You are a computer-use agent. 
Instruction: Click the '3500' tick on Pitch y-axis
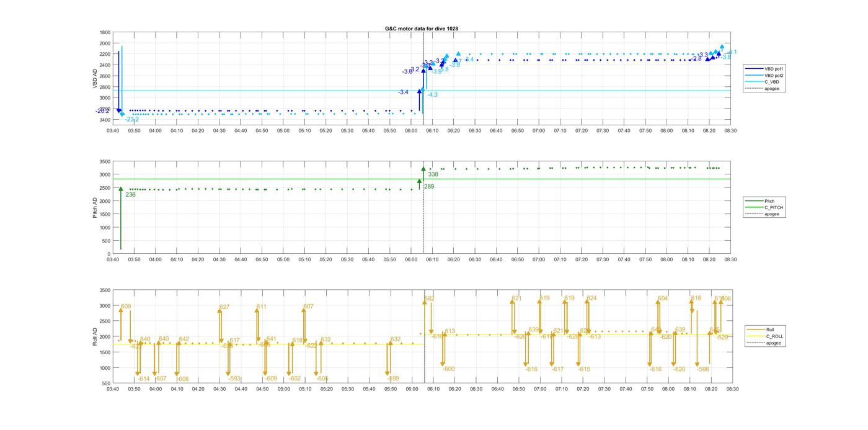click(105, 162)
